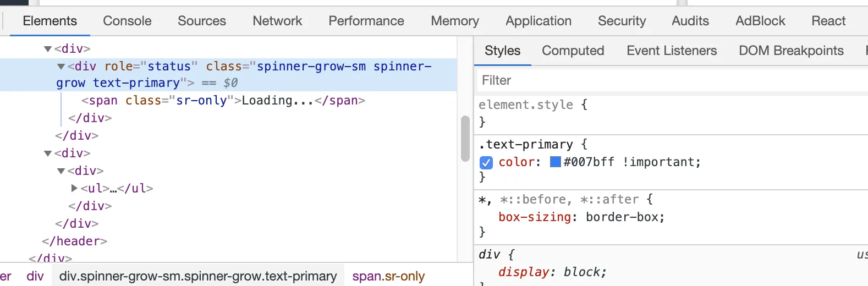Click the div breadcrumb in the path bar
Viewport: 868px width, 286px height.
[x=35, y=276]
